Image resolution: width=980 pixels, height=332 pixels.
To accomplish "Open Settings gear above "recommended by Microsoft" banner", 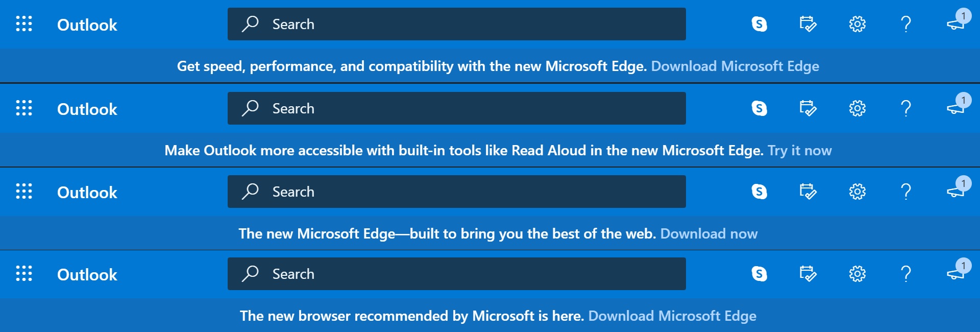I will [857, 274].
